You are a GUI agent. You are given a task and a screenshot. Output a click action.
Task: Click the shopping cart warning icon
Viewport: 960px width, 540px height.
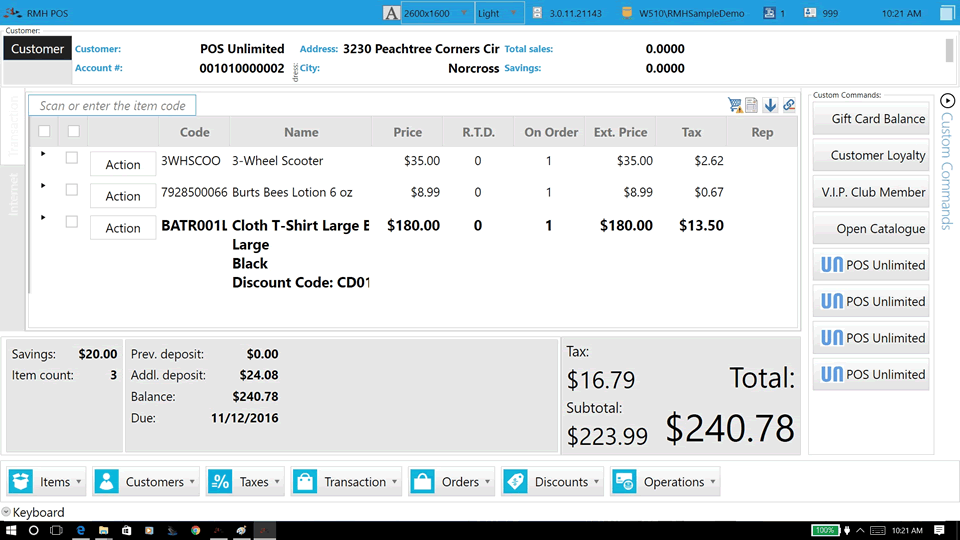[x=735, y=105]
